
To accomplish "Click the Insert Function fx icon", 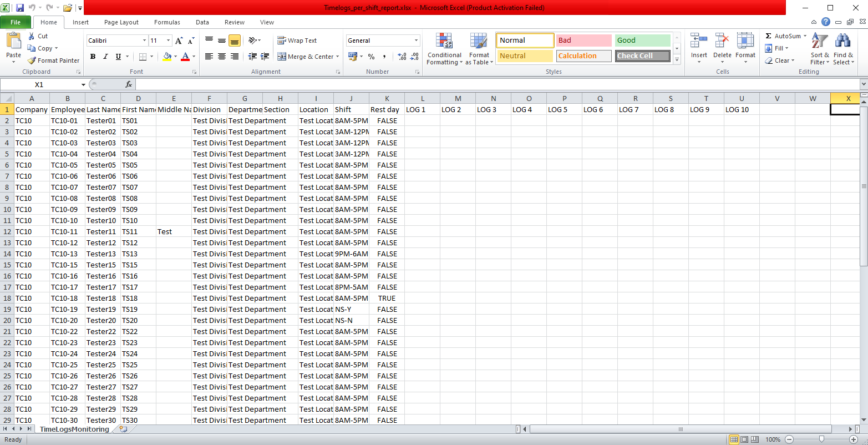I will coord(129,84).
